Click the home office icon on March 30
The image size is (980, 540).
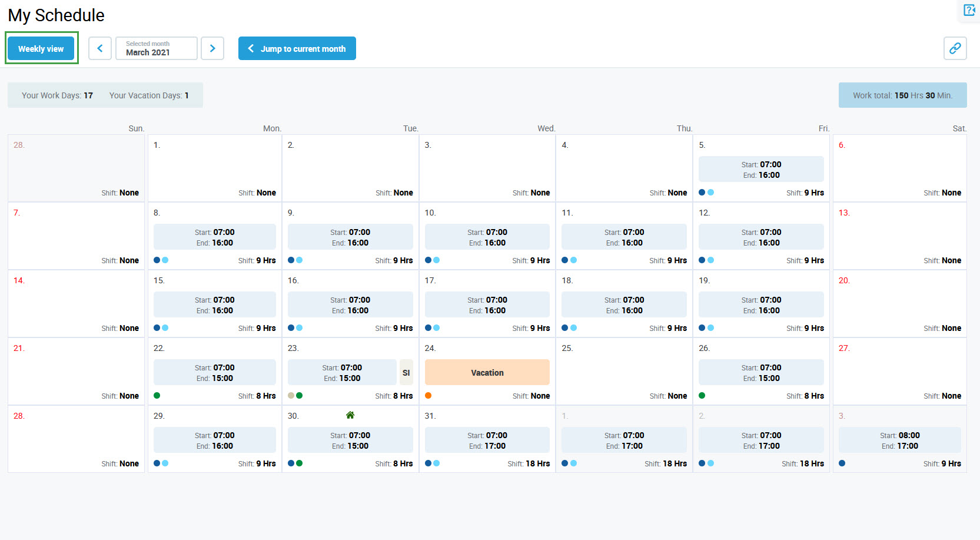coord(350,415)
